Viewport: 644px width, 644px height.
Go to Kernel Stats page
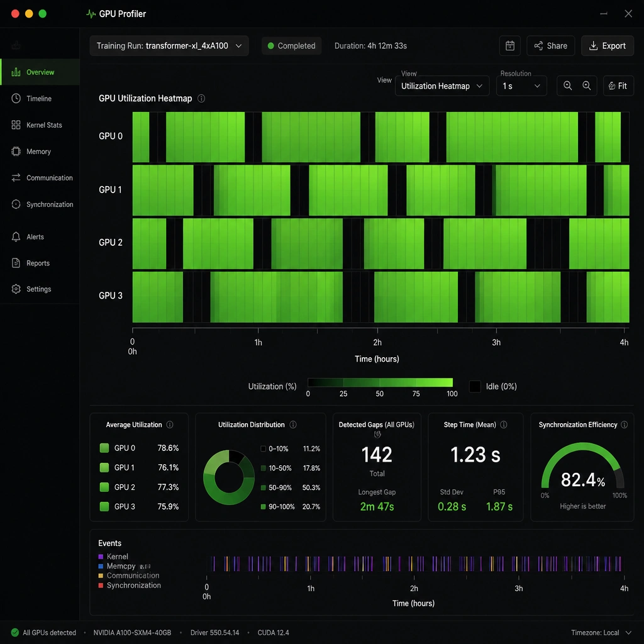pos(40,125)
